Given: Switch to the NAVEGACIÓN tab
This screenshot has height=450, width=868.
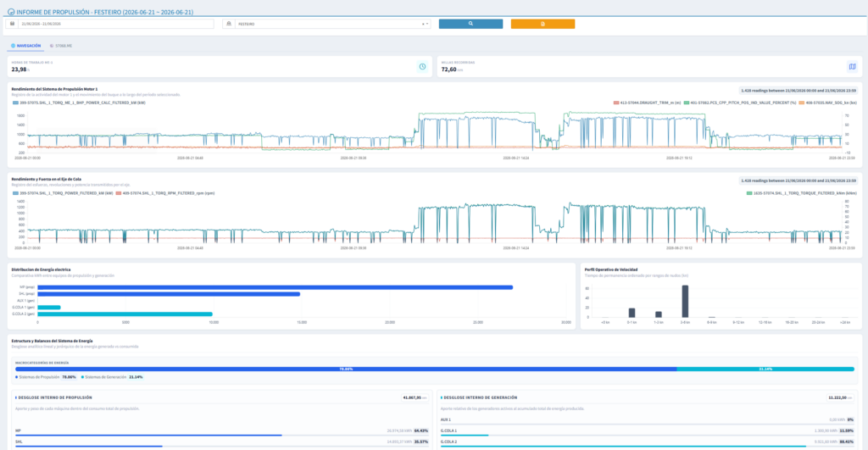Looking at the screenshot, I should coord(26,46).
